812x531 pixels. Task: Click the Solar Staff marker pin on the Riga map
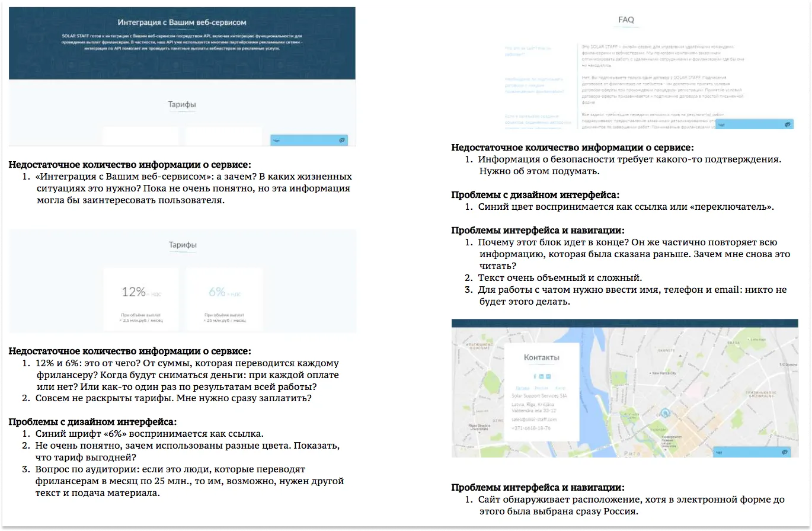[x=666, y=412]
